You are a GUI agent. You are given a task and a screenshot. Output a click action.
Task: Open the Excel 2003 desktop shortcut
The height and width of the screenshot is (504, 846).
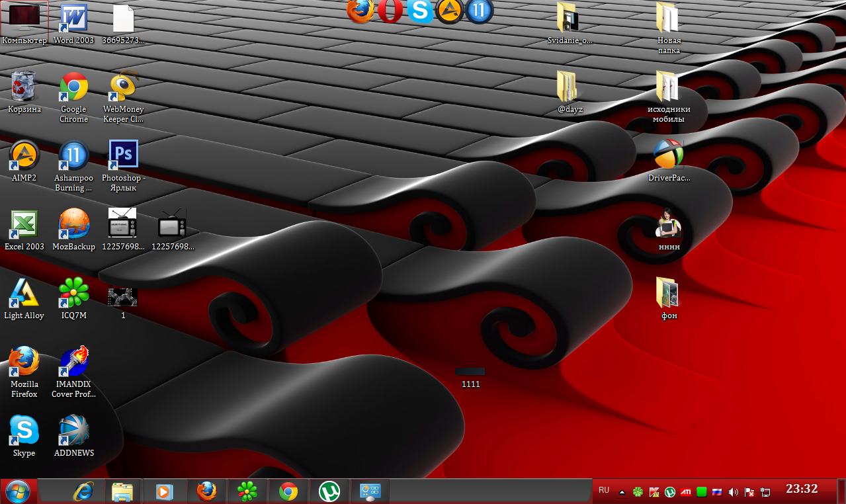(24, 230)
